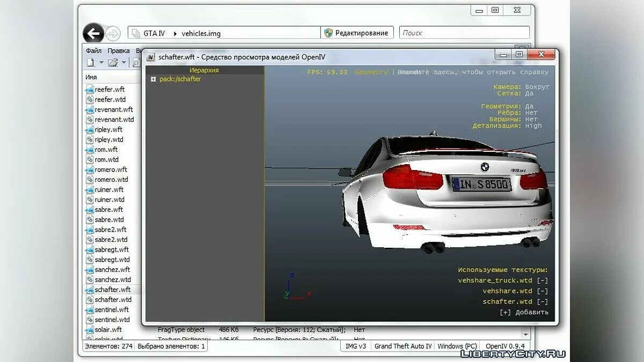Viewport: 644px width, 362px height.
Task: Select schafter.wtd in the file list
Action: (112, 300)
